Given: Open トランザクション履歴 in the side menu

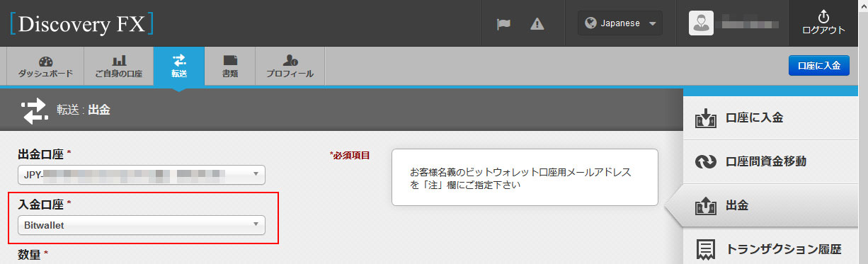Looking at the screenshot, I should click(x=775, y=249).
